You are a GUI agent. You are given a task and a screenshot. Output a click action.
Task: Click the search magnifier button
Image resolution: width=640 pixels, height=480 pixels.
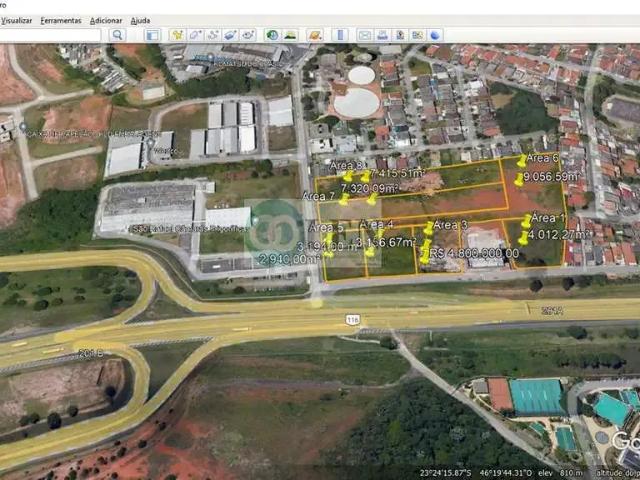(x=117, y=35)
